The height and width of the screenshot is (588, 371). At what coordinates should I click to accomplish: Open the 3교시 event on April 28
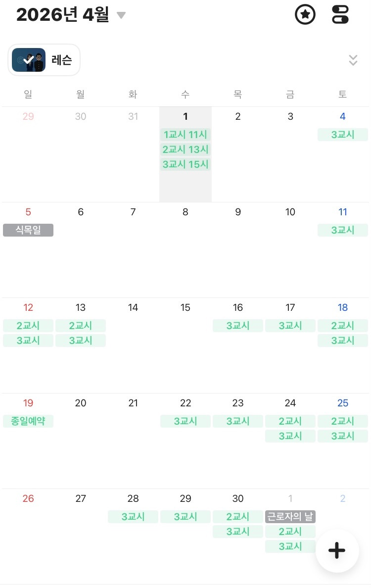coord(133,517)
